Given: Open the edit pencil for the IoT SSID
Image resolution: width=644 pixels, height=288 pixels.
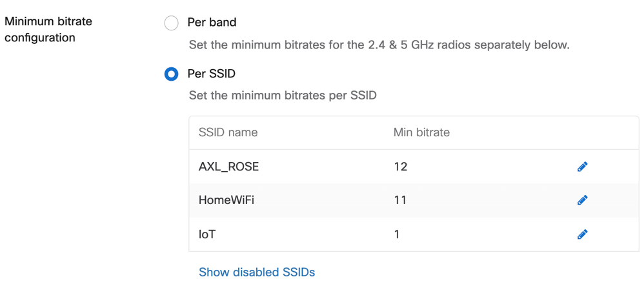Looking at the screenshot, I should point(582,234).
